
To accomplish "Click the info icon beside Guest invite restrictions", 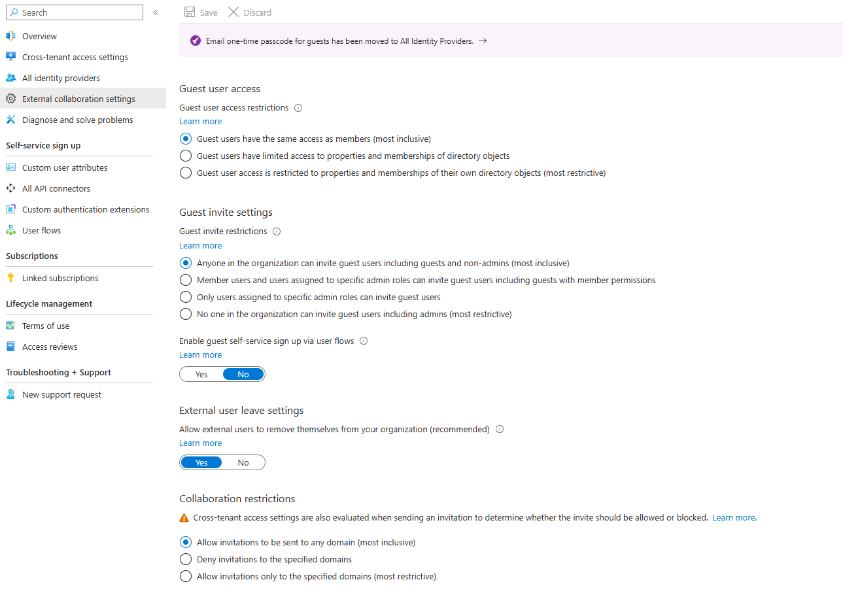I will click(x=277, y=231).
